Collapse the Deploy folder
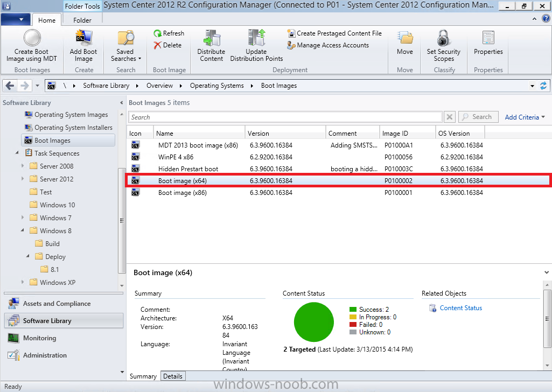Screen dimensions: 552x392 [x=28, y=256]
